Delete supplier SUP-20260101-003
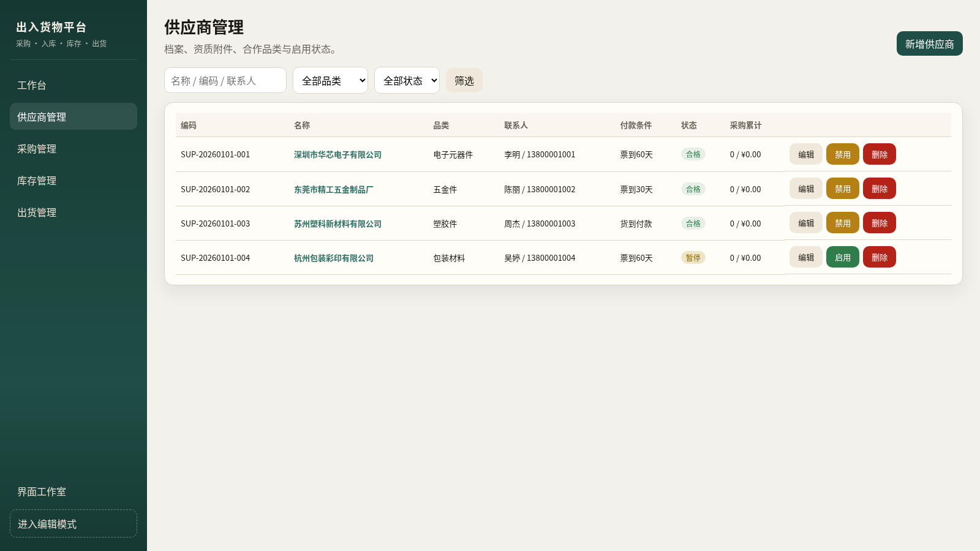The width and height of the screenshot is (980, 551). [879, 223]
